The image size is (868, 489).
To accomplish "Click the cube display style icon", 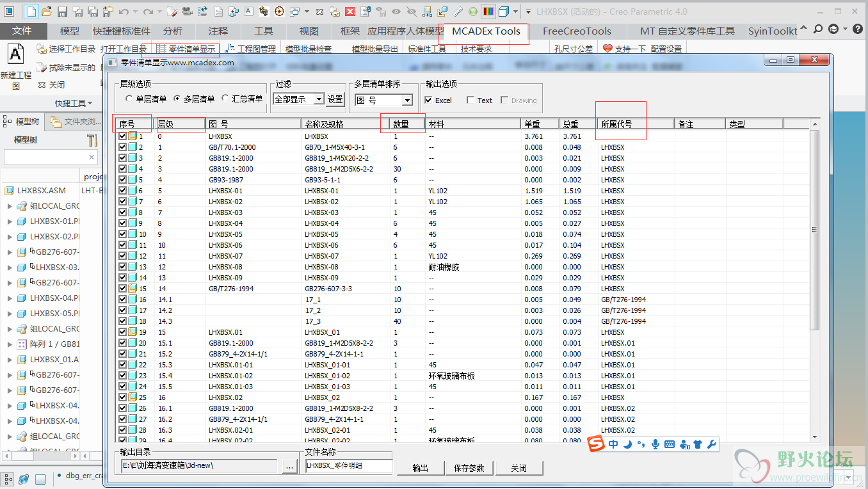I will point(504,12).
